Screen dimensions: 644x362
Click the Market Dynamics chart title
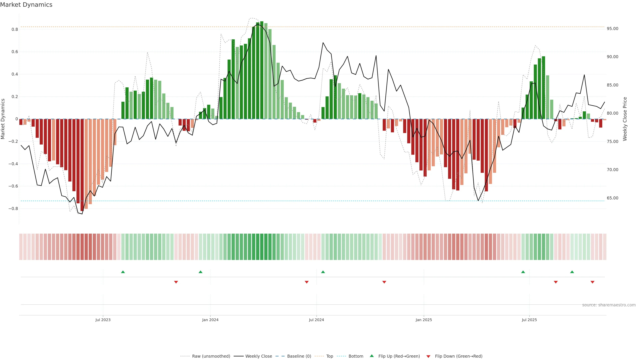point(26,5)
